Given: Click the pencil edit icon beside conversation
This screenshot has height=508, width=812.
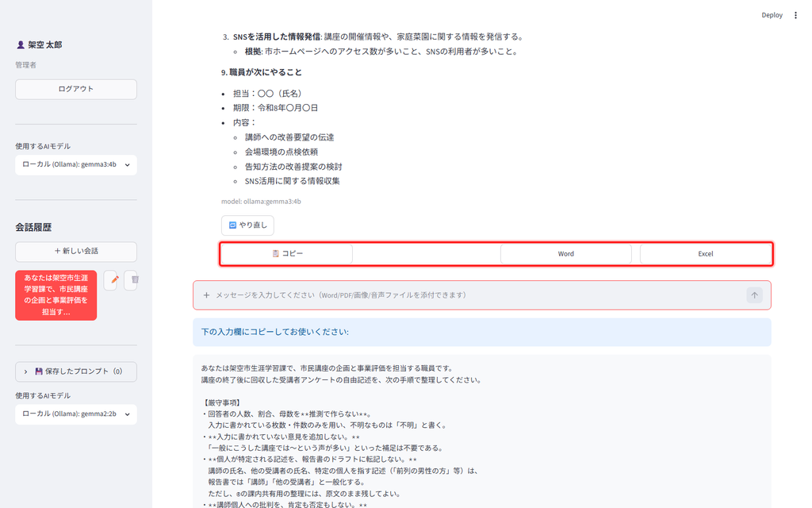Looking at the screenshot, I should tap(114, 280).
